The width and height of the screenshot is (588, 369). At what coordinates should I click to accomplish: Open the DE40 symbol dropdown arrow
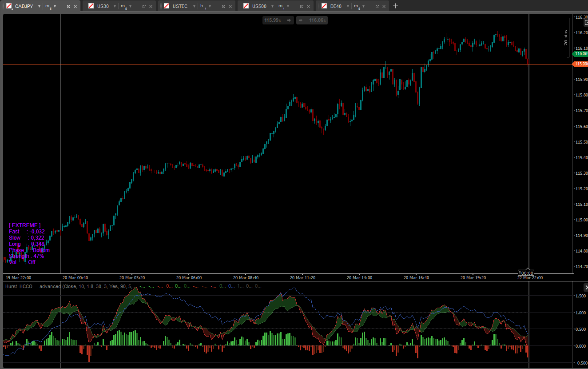(348, 6)
